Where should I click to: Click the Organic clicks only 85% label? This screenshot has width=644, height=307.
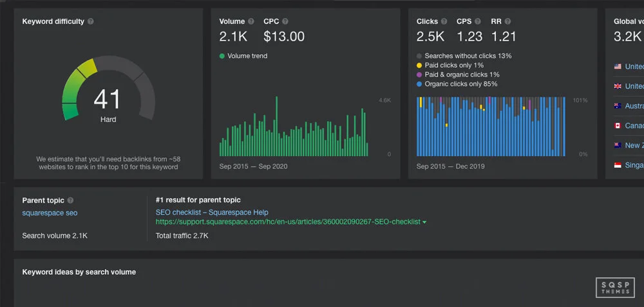[x=461, y=84]
